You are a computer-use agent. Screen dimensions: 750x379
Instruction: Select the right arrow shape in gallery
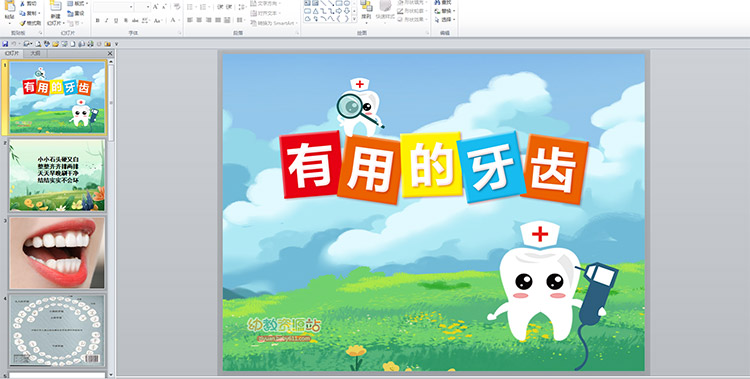[x=339, y=11]
